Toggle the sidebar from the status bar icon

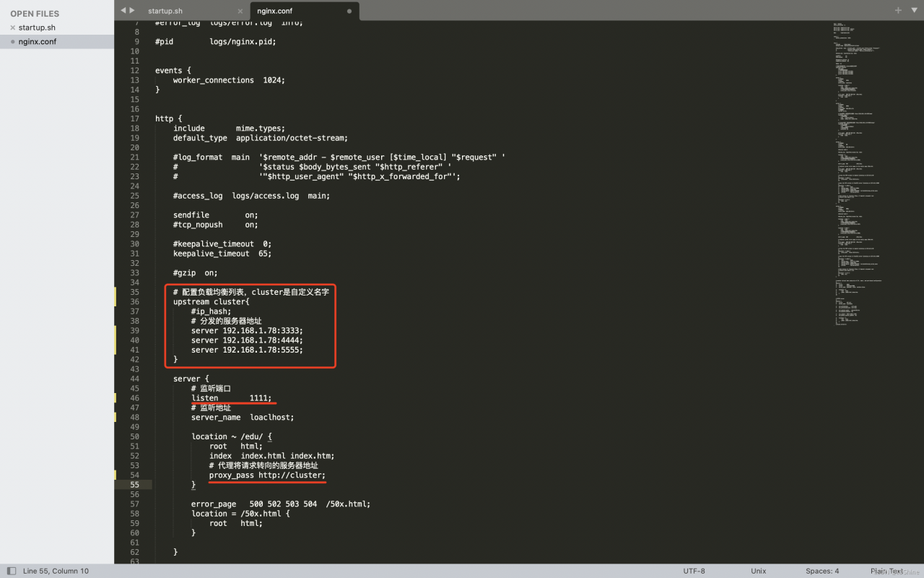click(x=11, y=571)
